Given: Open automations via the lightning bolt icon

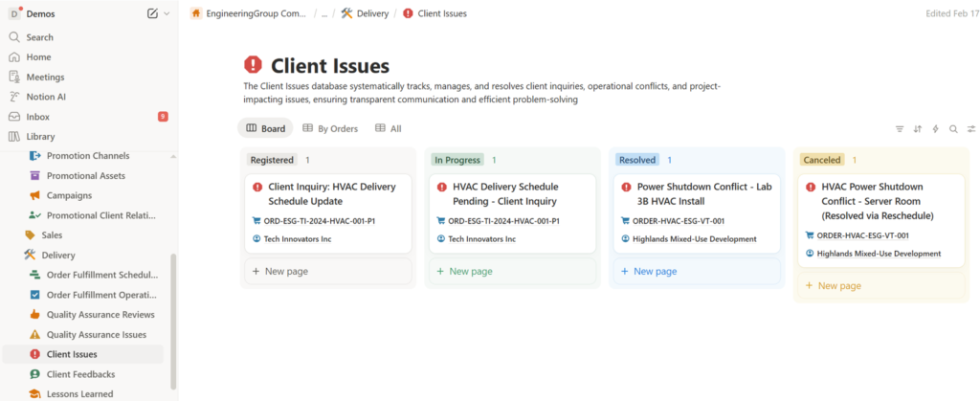Looking at the screenshot, I should click(x=935, y=128).
